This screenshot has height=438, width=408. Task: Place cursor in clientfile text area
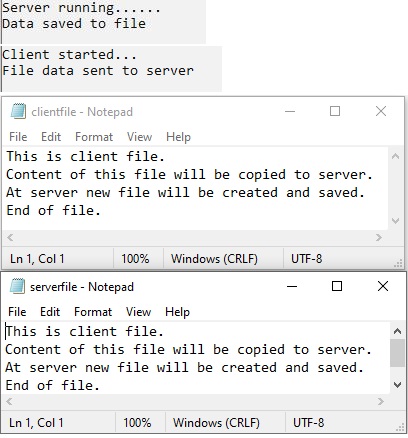coord(195,188)
